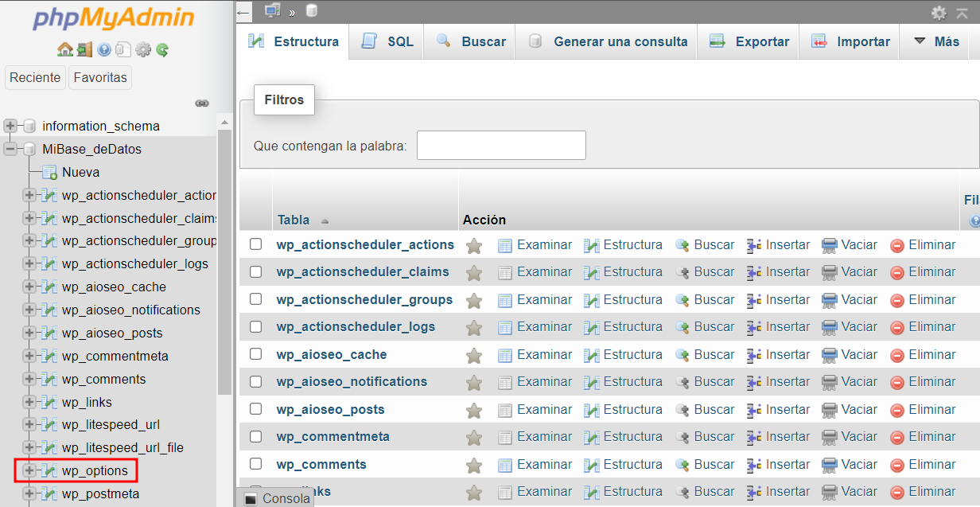Open page settings gear at top right
Screen dimensions: 980x507
tap(939, 13)
